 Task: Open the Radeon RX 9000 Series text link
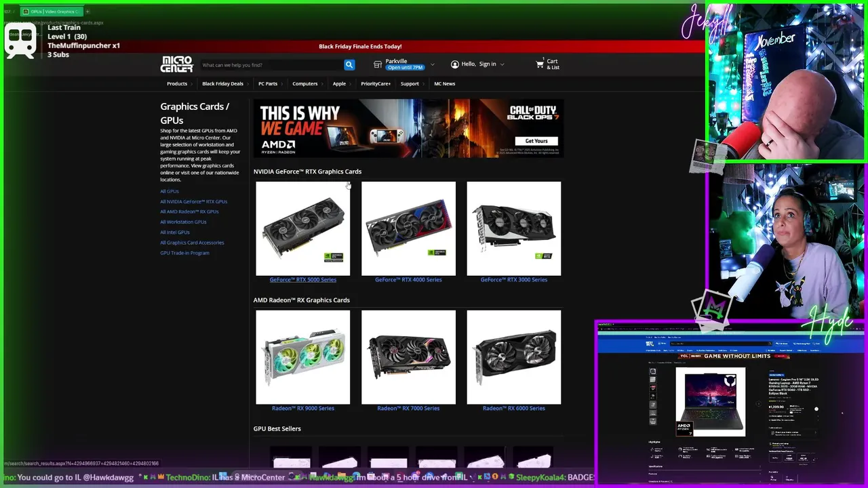pos(303,408)
